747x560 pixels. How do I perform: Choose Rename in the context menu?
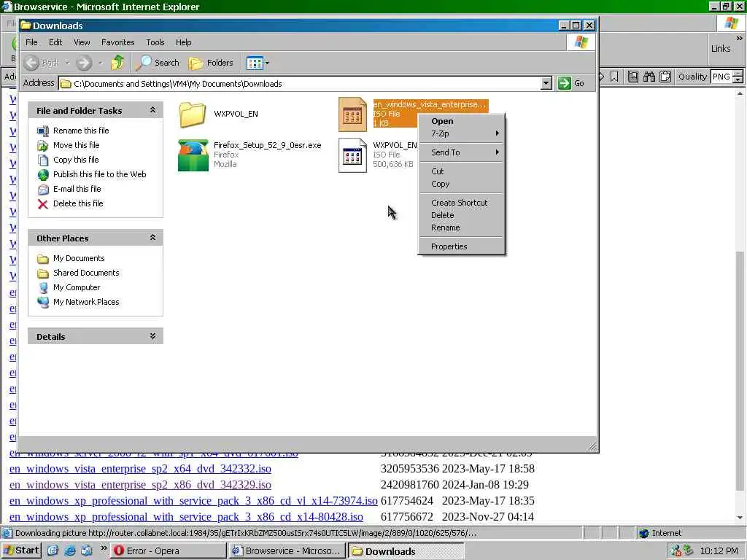(x=461, y=227)
